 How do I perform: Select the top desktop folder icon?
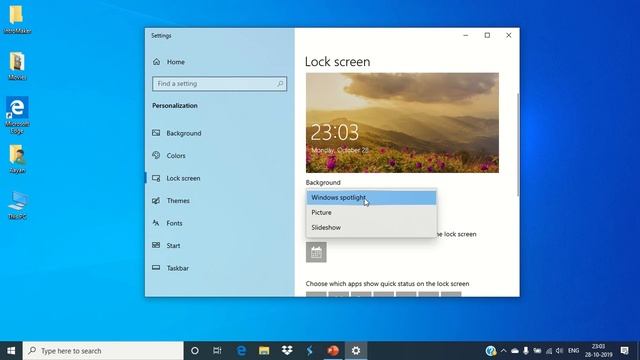pos(17,19)
